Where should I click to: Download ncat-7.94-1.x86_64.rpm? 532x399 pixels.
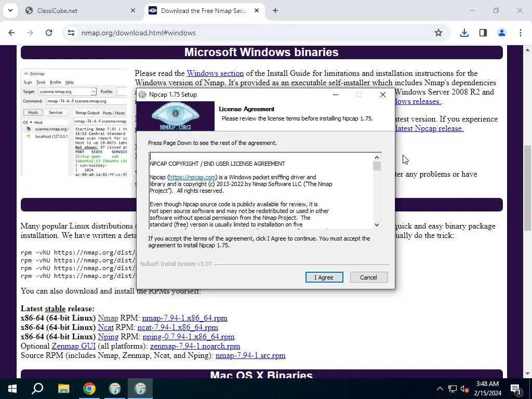click(178, 327)
